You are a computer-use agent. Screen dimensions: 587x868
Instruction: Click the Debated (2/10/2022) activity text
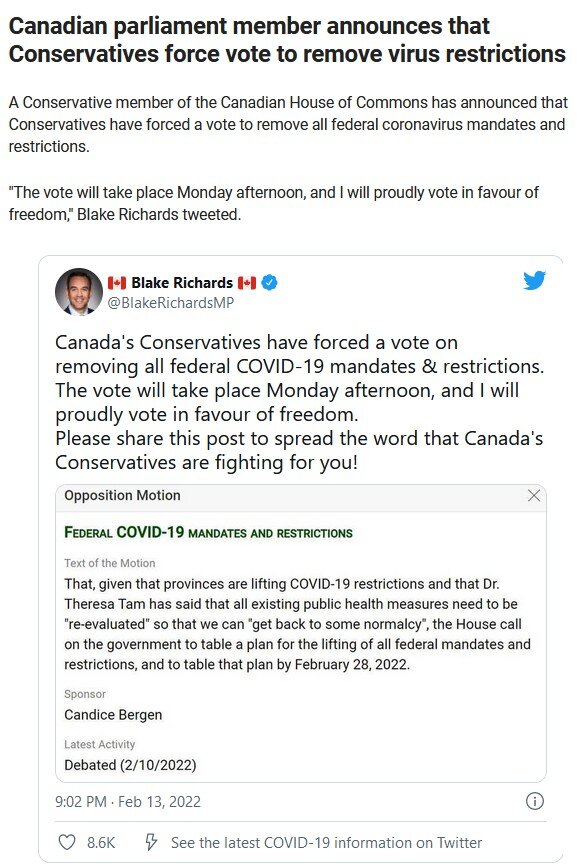[x=130, y=765]
